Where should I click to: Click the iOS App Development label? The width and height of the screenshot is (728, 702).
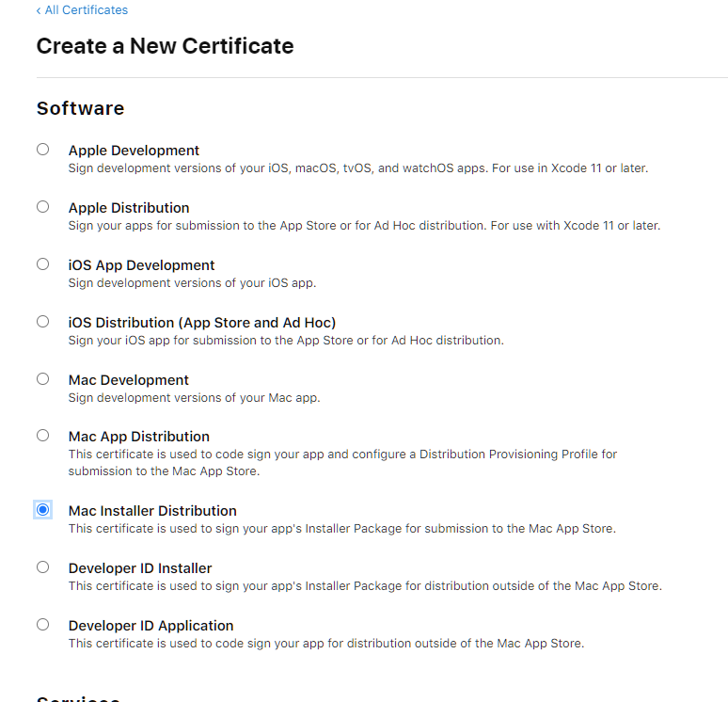coord(141,265)
